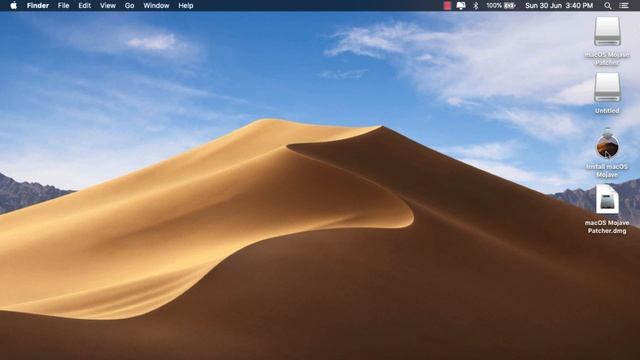Open Spotlight search magnifier icon
This screenshot has width=640, height=360.
[608, 6]
